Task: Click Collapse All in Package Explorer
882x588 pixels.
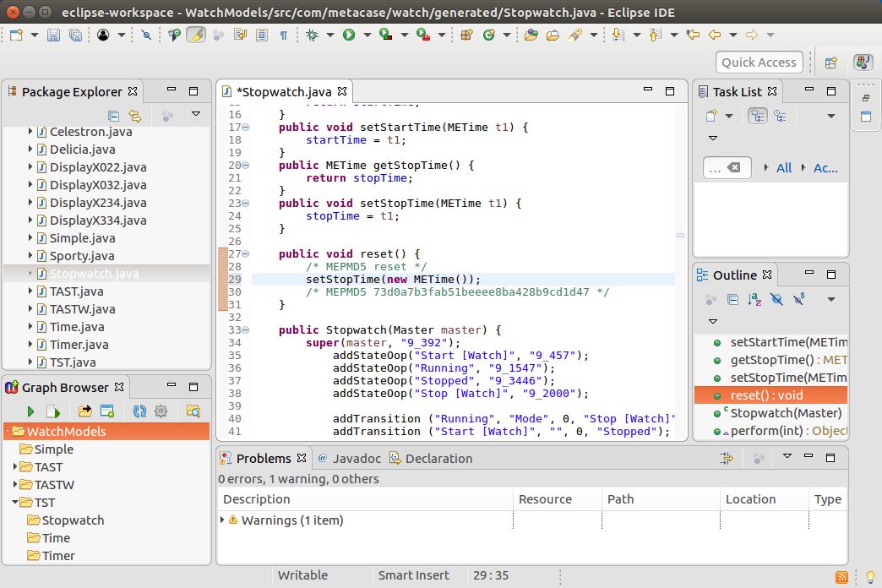Action: (x=114, y=116)
